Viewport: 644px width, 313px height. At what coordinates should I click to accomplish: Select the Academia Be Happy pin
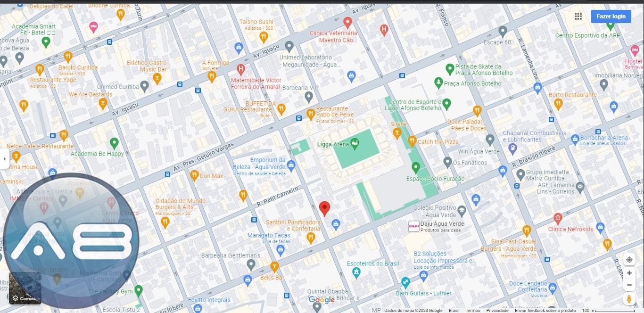pyautogui.click(x=114, y=142)
